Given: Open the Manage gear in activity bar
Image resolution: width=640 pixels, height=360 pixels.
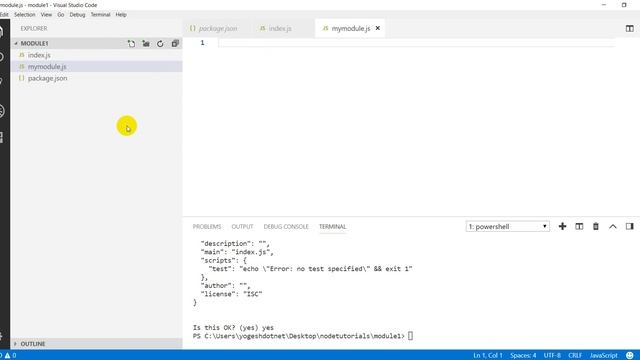Looking at the screenshot, I should (x=2, y=336).
